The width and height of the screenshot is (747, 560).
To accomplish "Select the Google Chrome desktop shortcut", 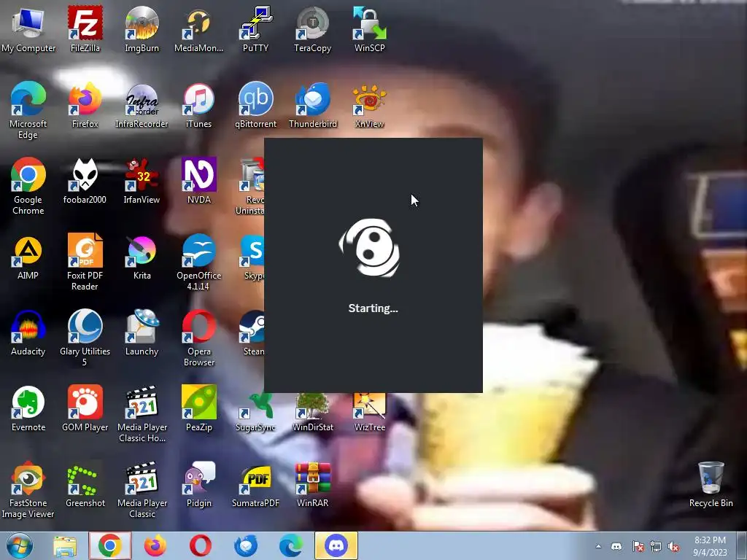I will [x=28, y=186].
